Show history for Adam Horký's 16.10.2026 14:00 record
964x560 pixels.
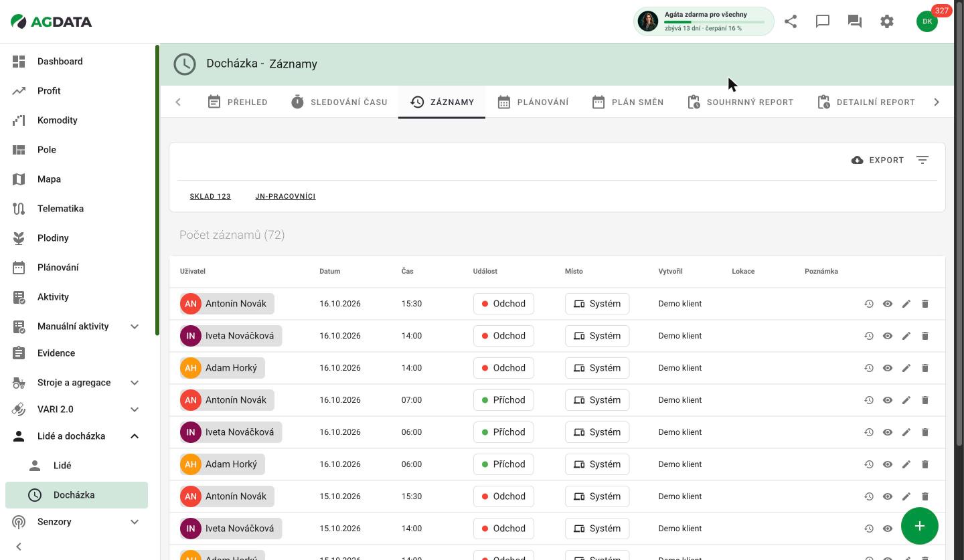869,368
